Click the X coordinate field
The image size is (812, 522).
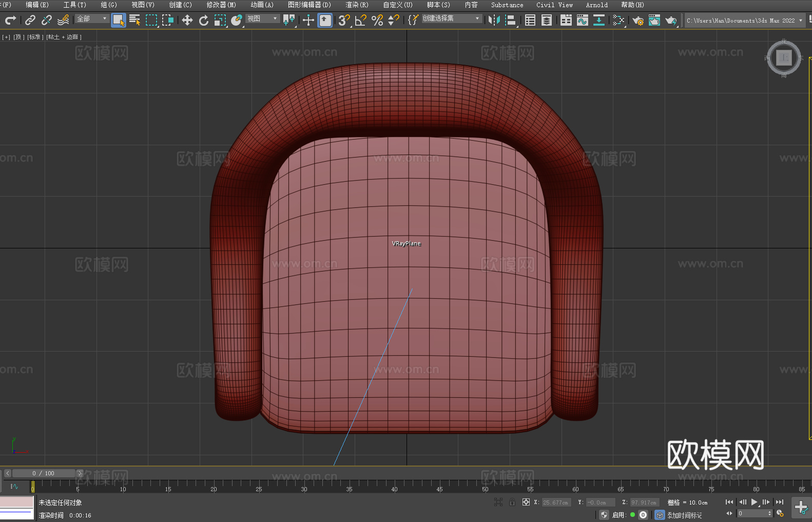pos(557,502)
